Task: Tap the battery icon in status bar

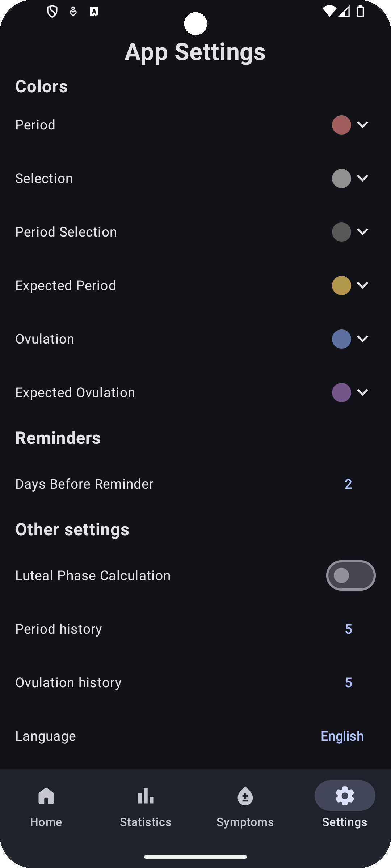Action: [x=360, y=12]
